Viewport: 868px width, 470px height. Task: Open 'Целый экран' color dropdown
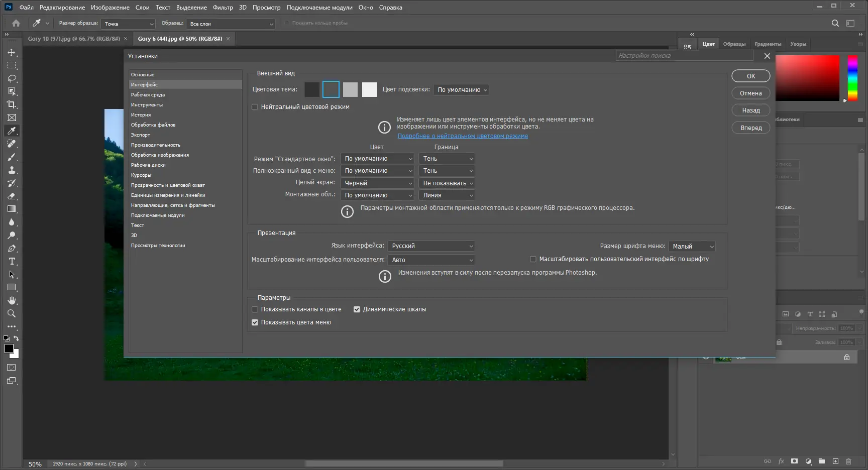click(377, 183)
